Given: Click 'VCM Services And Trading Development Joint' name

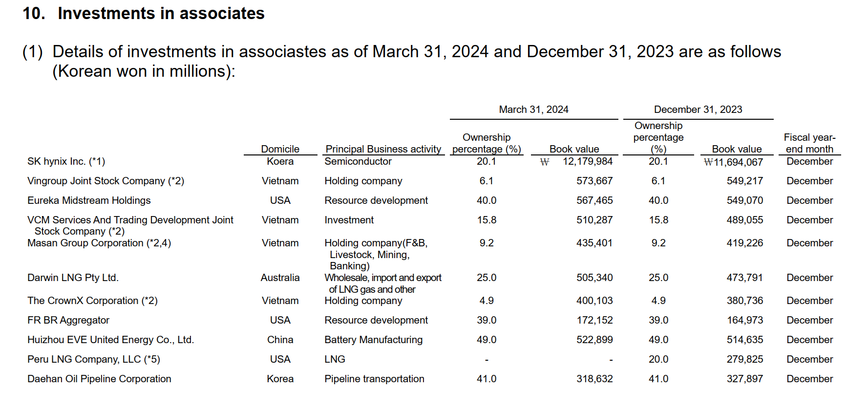Looking at the screenshot, I should tap(130, 220).
